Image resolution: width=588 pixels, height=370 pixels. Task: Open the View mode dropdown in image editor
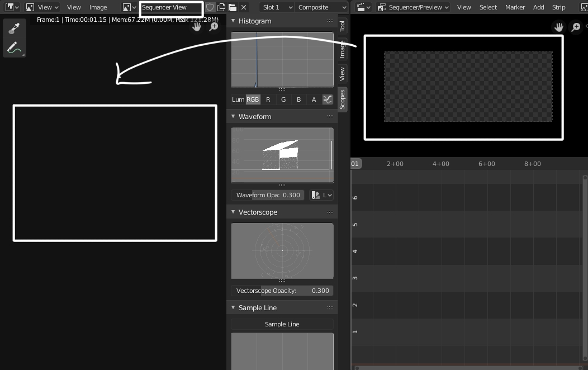42,7
